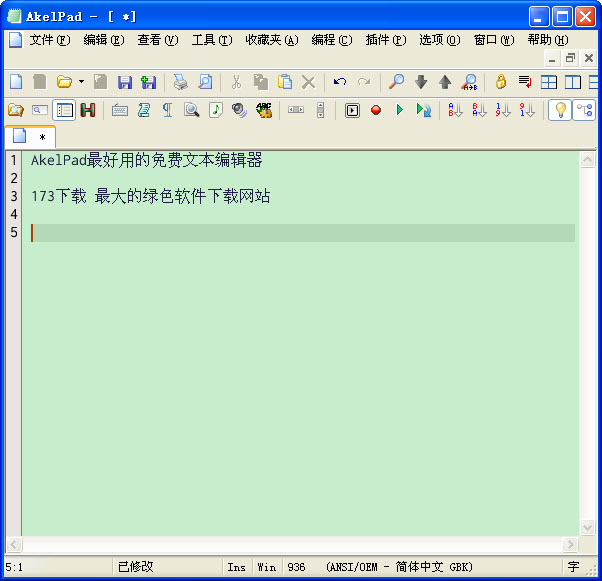Open the 收藏夹(A) menu
The width and height of the screenshot is (602, 581).
tap(272, 40)
